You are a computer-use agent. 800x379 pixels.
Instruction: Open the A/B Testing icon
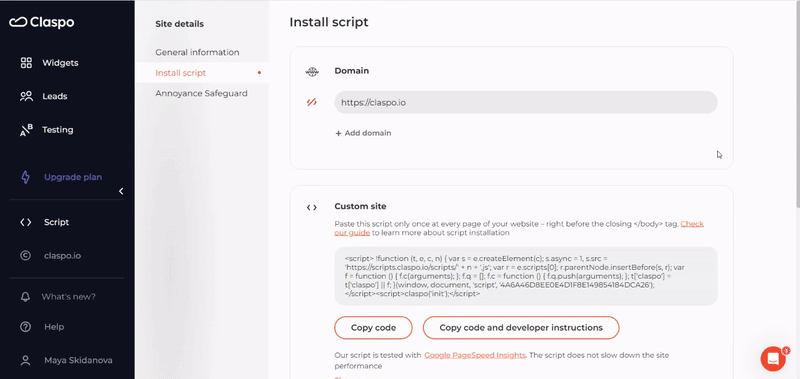click(26, 130)
